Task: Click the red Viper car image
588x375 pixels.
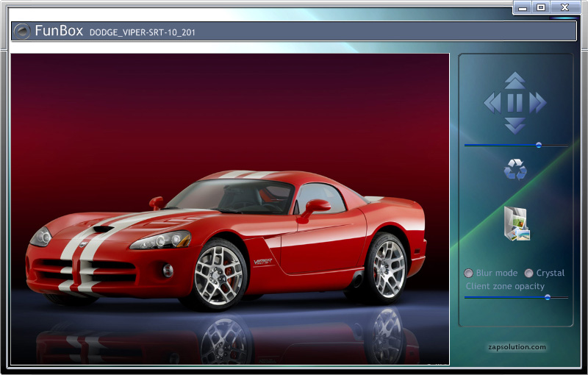Action: point(230,210)
